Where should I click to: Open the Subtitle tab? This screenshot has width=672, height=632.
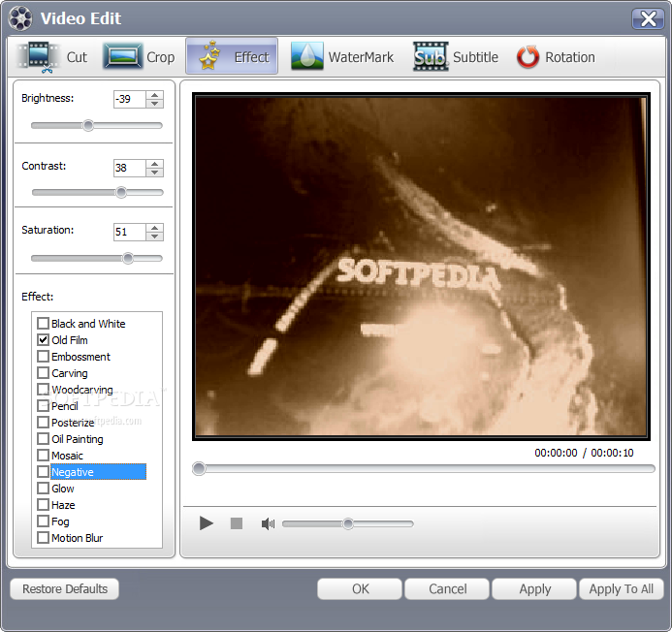[456, 56]
